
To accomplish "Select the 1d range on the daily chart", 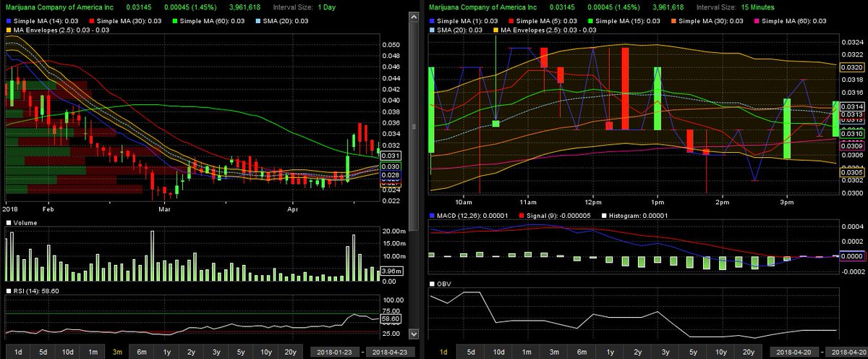I will click(x=19, y=352).
